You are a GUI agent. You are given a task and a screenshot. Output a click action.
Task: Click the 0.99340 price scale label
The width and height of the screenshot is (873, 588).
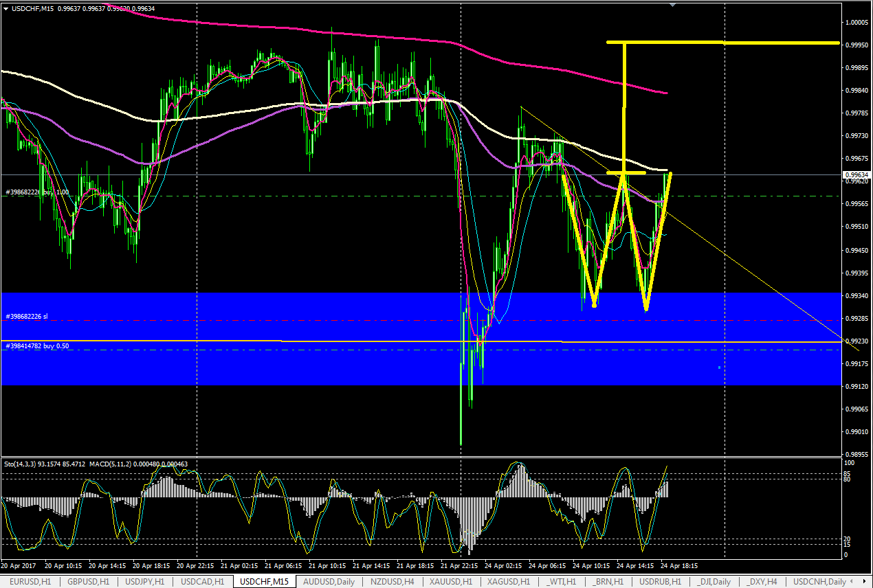857,295
